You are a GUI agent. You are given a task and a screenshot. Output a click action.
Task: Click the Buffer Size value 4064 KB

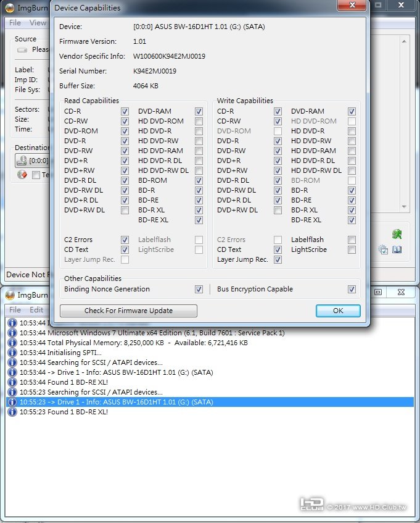point(146,86)
